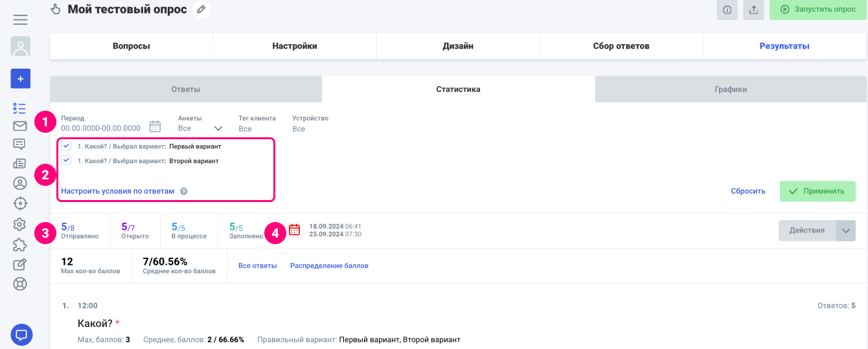This screenshot has width=868, height=349.
Task: Switch to the "Графики" tab
Action: pos(731,89)
